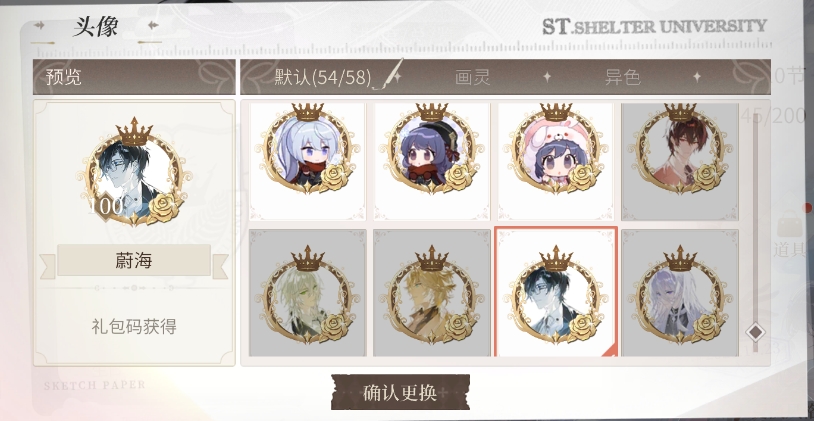814x421 pixels.
Task: Click the 蔚海 name banner
Action: coord(134,261)
